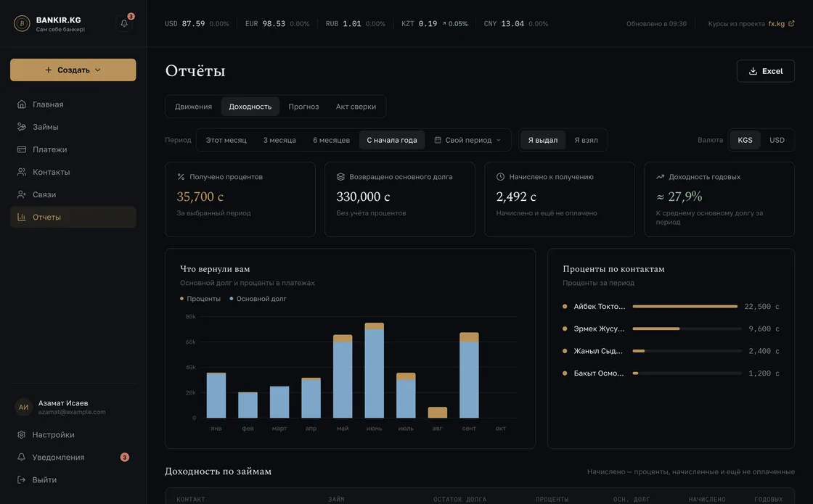Click the Займы sidebar icon
This screenshot has height=504, width=813.
[21, 127]
